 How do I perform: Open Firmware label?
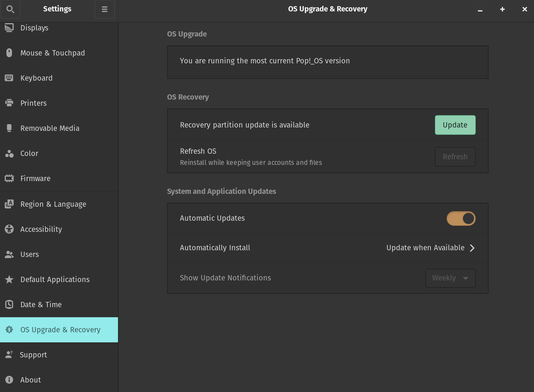tap(35, 178)
